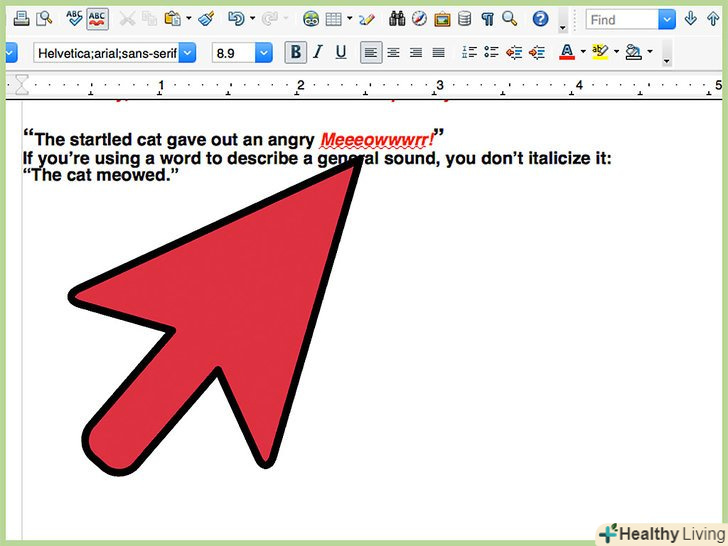The height and width of the screenshot is (546, 728).
Task: Click the Zoom magnifier icon
Action: tap(510, 19)
